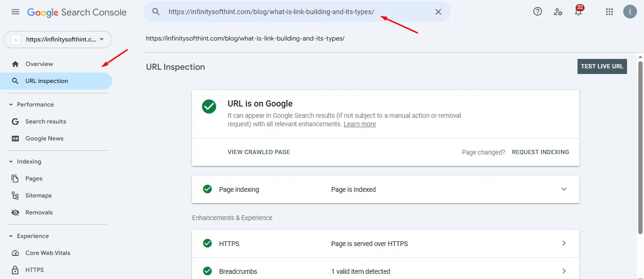The width and height of the screenshot is (644, 279).
Task: Collapse the Experience section
Action: [10, 236]
